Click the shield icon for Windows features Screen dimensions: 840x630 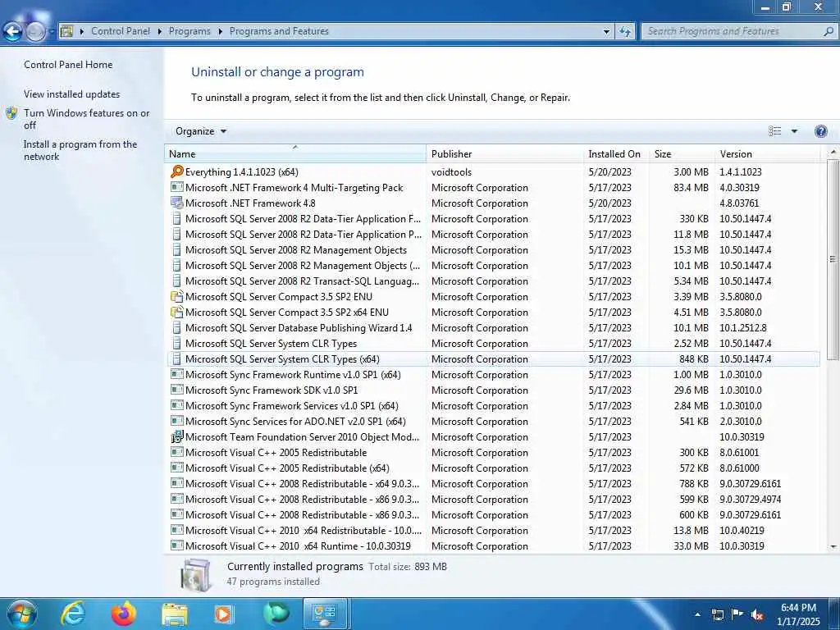coord(11,113)
